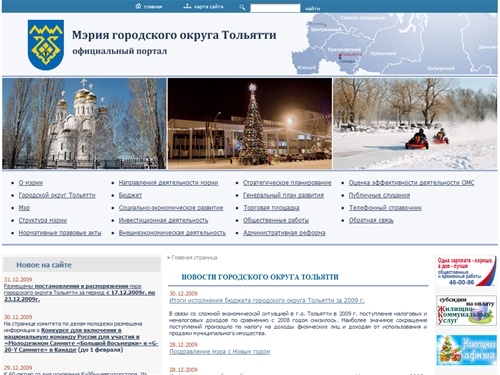Click the 'найти' search button
Viewport: 500px width, 375px height.
point(312,9)
